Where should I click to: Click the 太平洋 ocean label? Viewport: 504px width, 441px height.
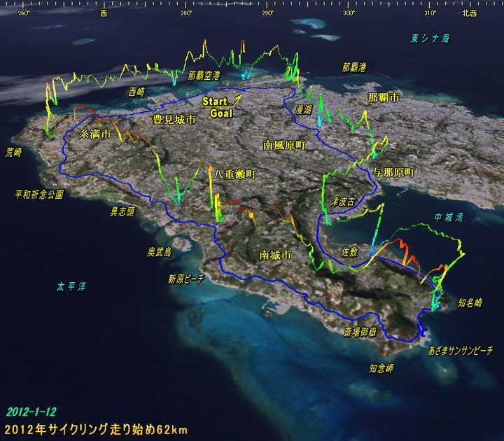[71, 287]
